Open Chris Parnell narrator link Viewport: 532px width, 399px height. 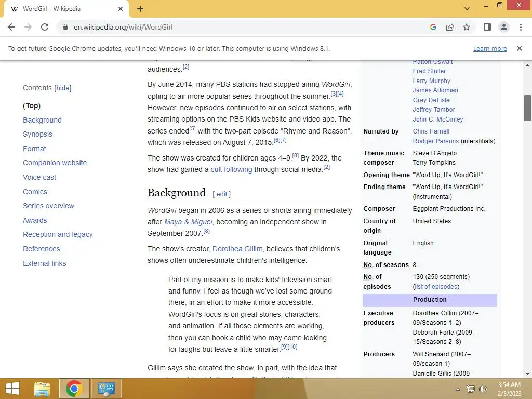point(431,131)
